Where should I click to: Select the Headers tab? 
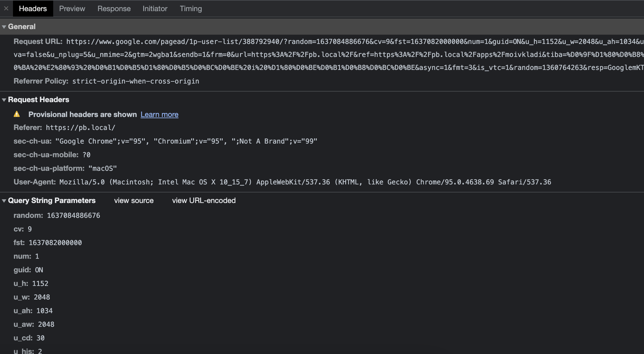(33, 8)
